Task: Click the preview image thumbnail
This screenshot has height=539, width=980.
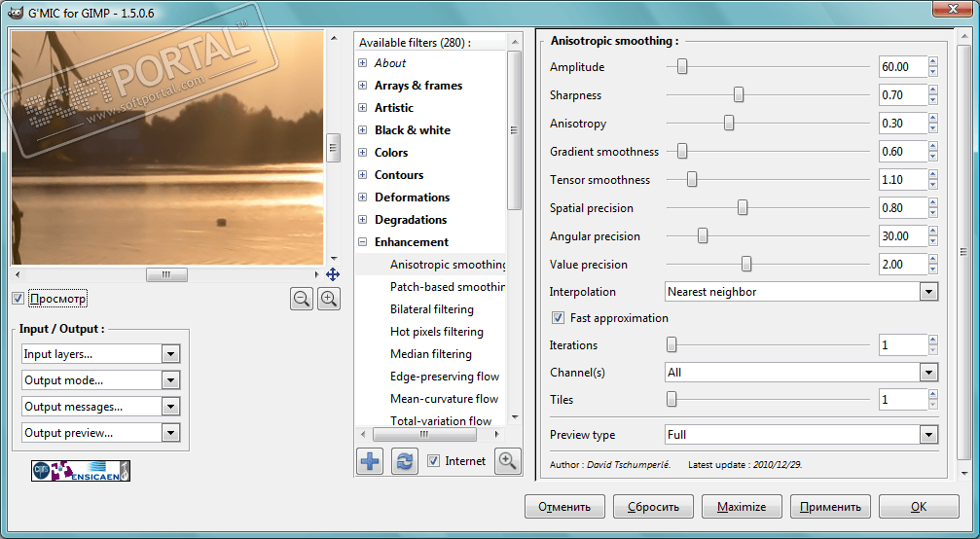Action: click(167, 148)
